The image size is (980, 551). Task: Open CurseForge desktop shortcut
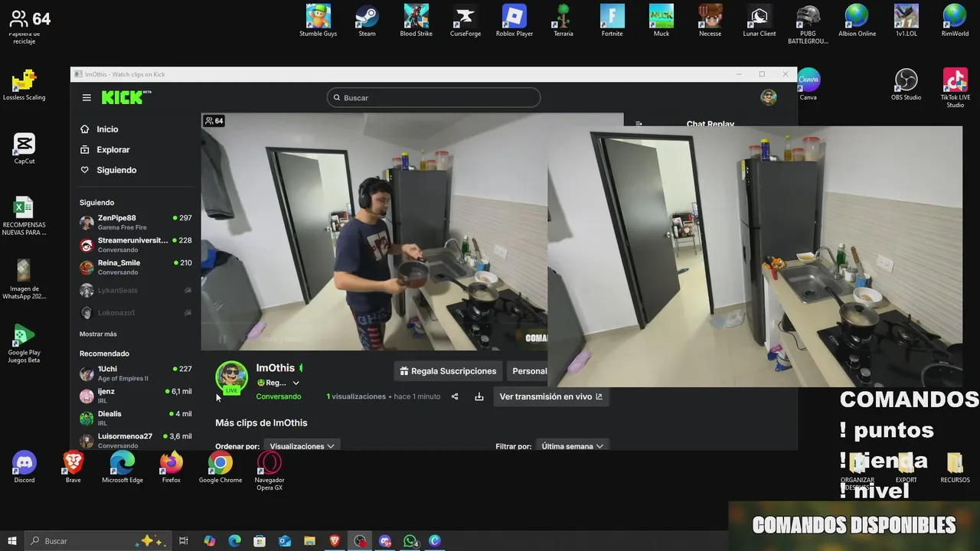(x=465, y=21)
